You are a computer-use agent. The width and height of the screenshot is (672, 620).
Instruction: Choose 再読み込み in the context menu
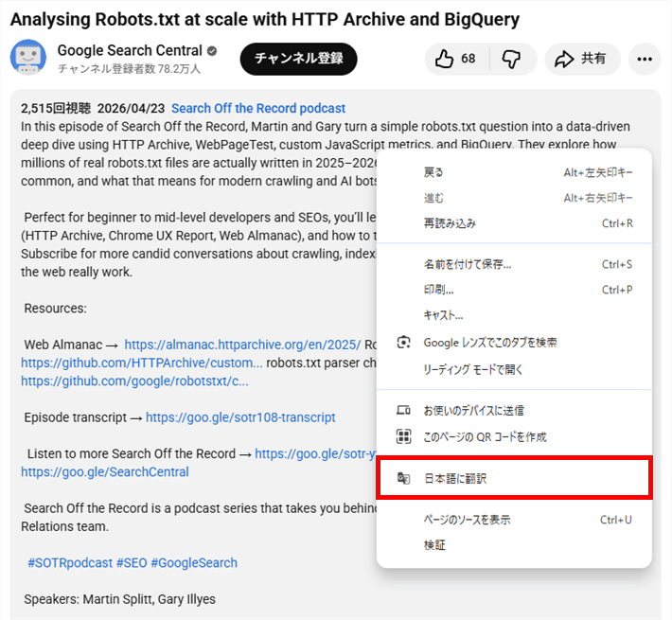point(514,223)
